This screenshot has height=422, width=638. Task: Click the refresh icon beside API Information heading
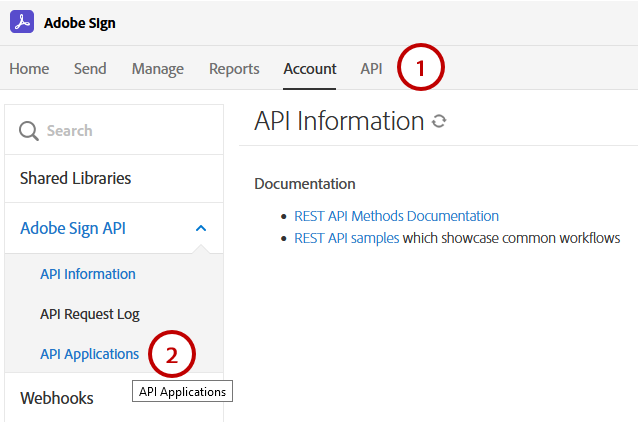click(x=438, y=122)
